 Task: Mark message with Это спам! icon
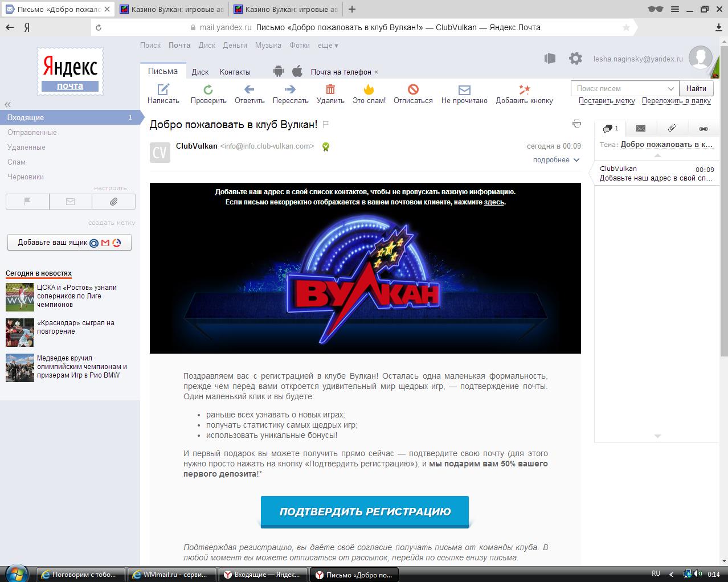(x=369, y=89)
